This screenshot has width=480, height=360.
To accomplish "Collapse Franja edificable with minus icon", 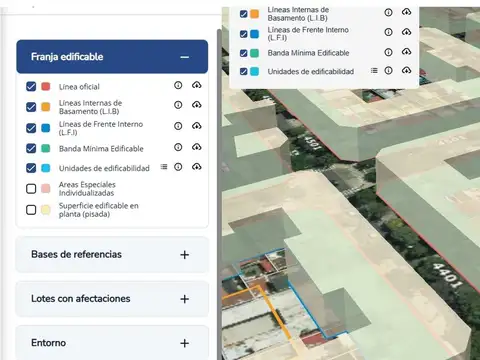I will (x=184, y=57).
